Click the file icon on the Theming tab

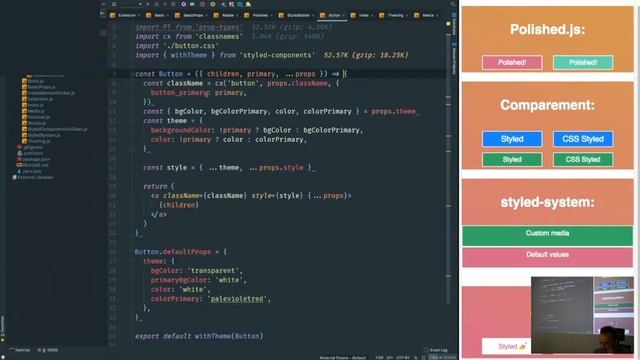click(382, 16)
